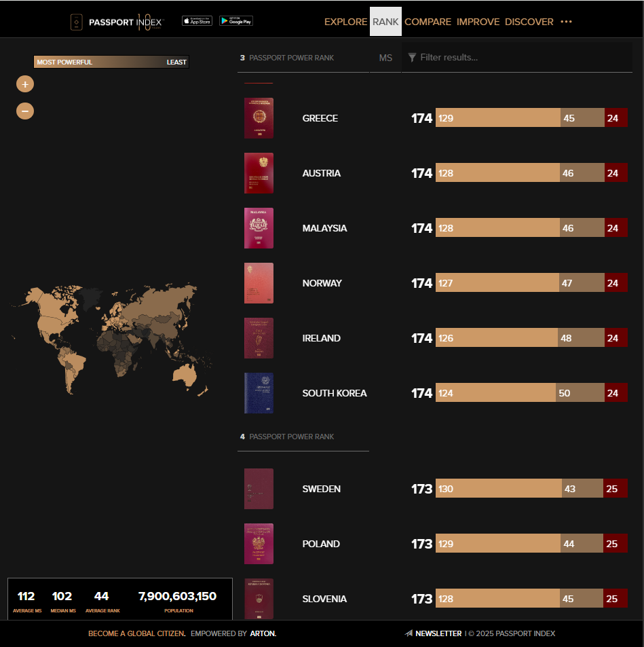Open the Compare tab
Viewport: 644px width, 647px height.
428,22
